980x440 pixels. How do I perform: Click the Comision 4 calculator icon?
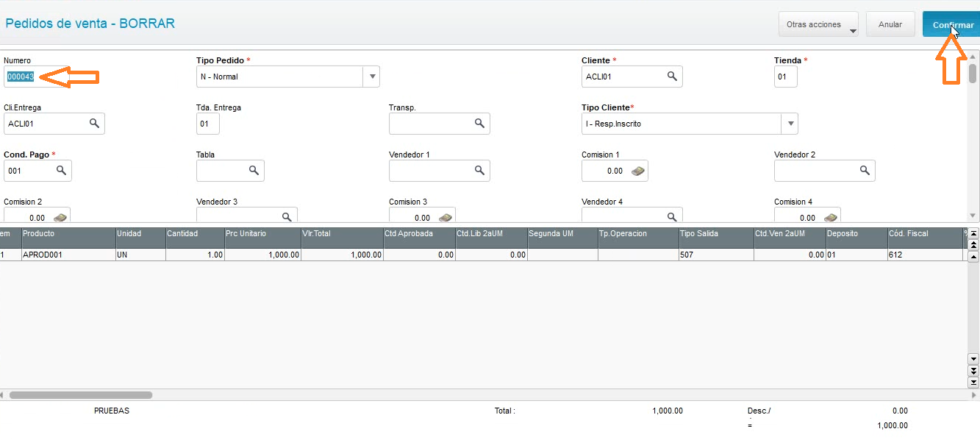(x=831, y=217)
